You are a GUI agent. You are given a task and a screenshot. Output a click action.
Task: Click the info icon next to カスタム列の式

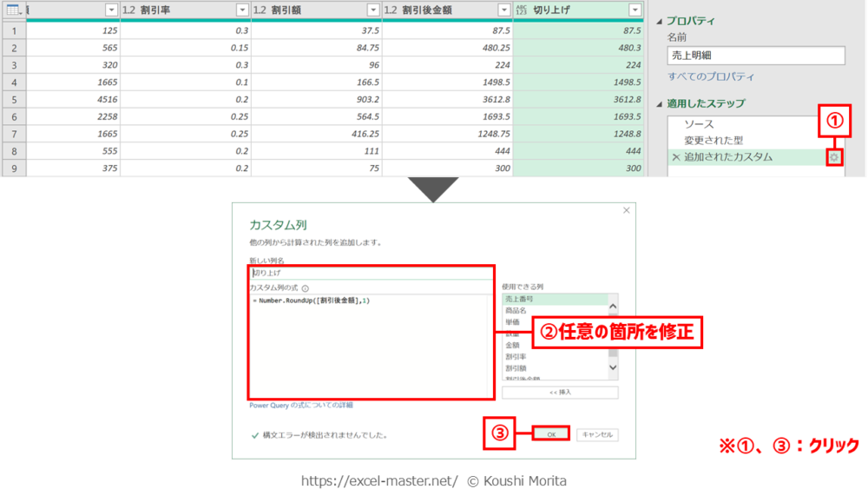(x=306, y=287)
